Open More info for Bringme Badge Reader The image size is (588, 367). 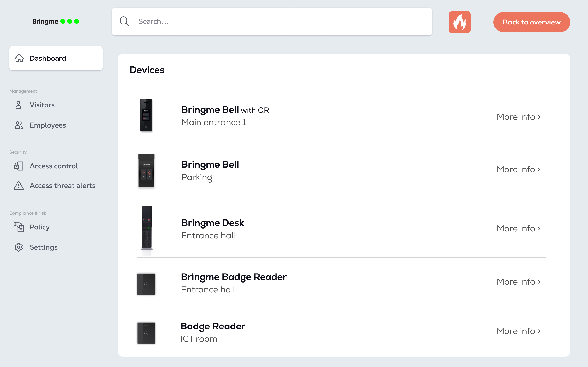[519, 282]
